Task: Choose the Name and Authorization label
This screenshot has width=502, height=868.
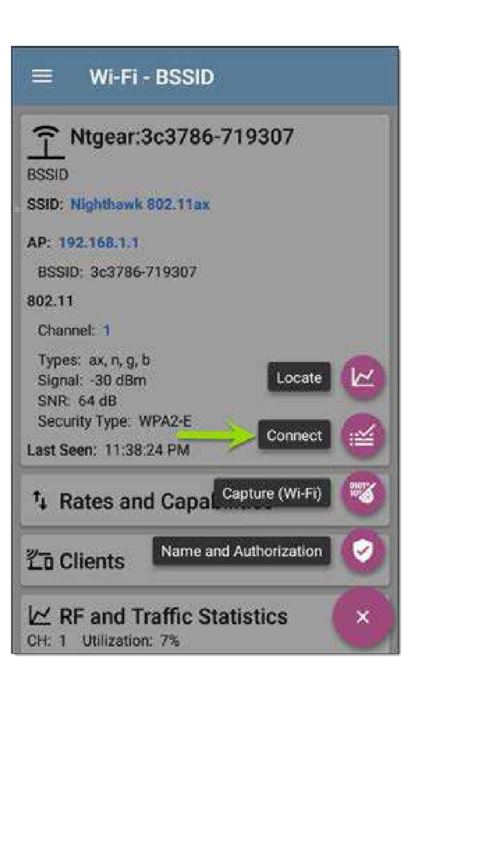Action: pos(242,551)
